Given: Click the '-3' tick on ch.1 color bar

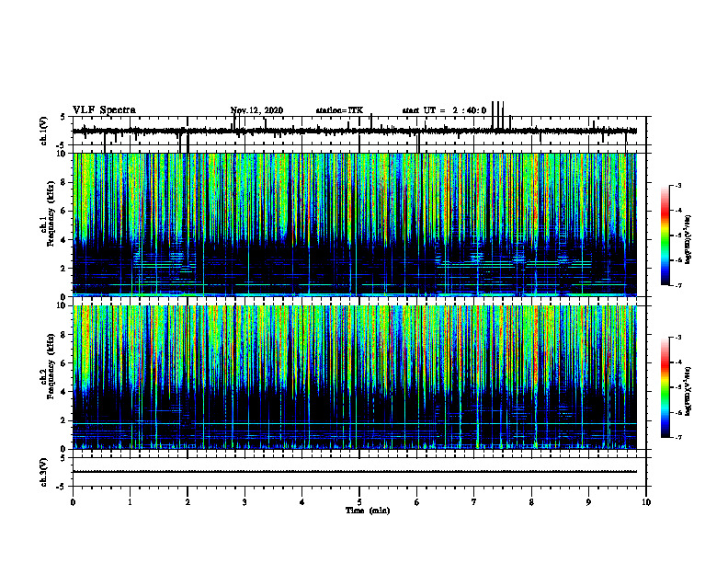Looking at the screenshot, I should click(x=678, y=186).
